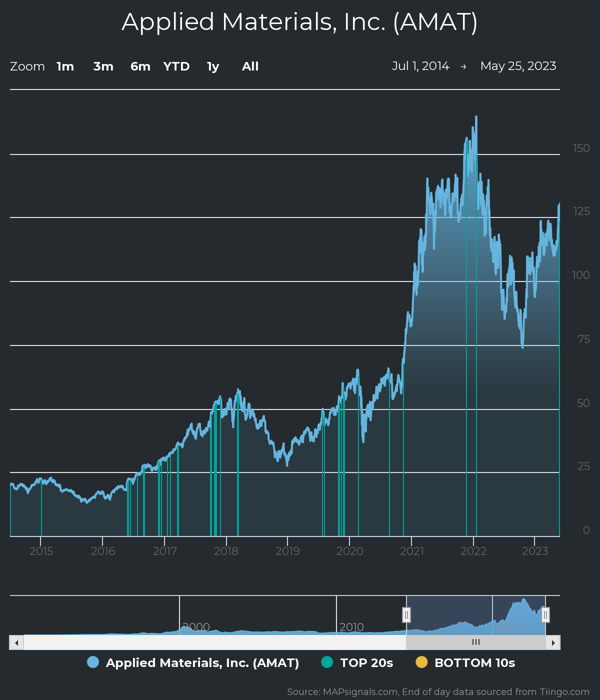Screen dimensions: 600x700
Task: Select the 3m zoom range
Action: [103, 66]
